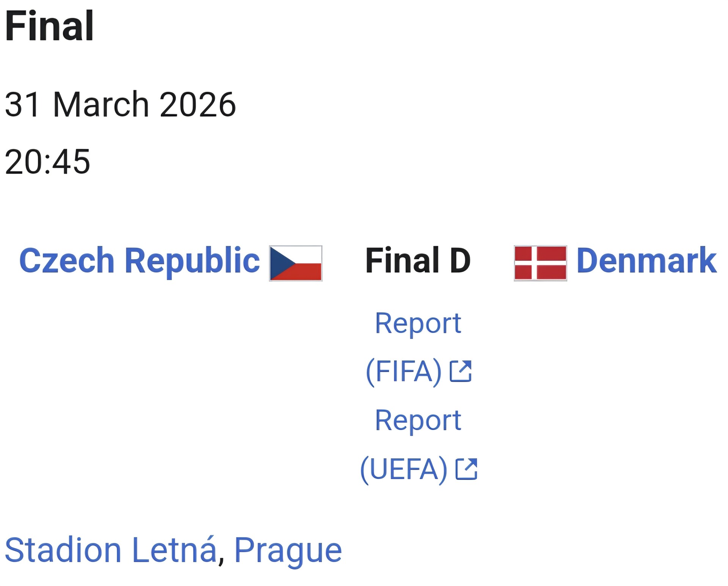728x586 pixels.
Task: Open the Stadion Letná venue link
Action: pos(111,550)
